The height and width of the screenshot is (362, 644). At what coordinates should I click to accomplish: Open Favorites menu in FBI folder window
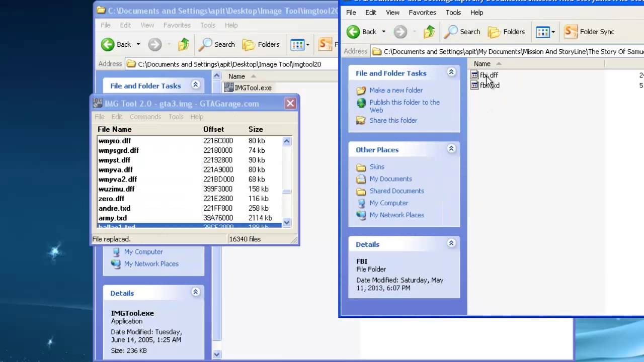[422, 13]
